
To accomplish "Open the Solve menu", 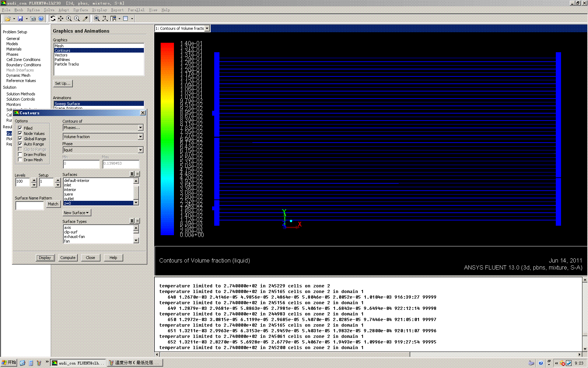I will pyautogui.click(x=49, y=10).
